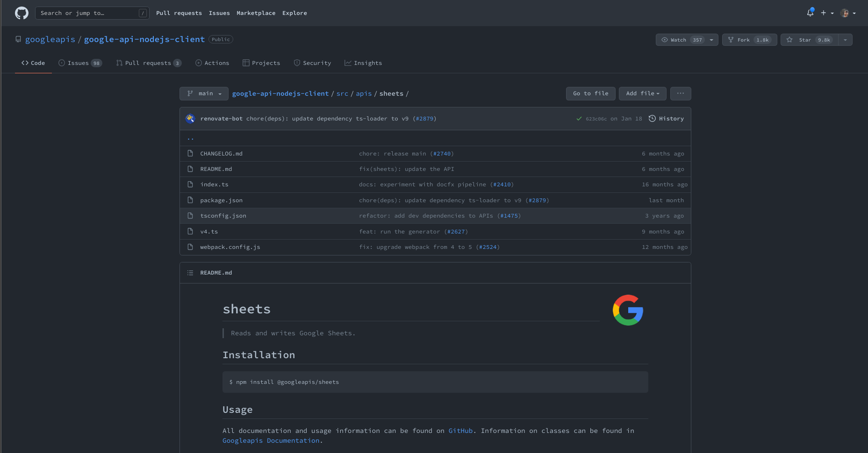Open the main branch selector
The image size is (868, 453).
pyautogui.click(x=204, y=94)
